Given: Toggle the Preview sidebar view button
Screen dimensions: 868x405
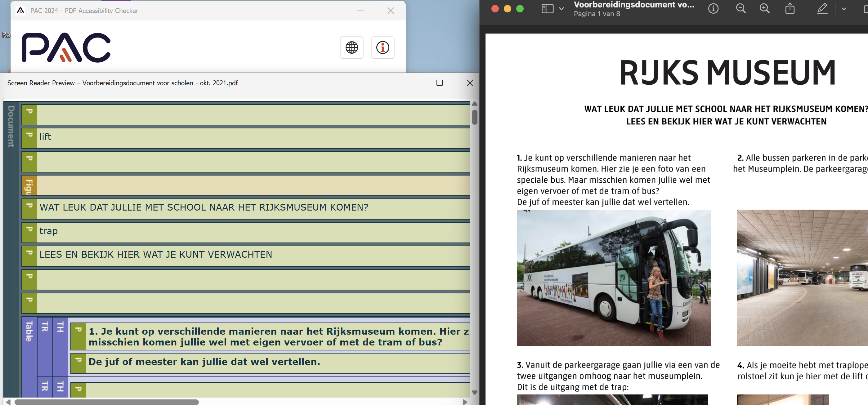Looking at the screenshot, I should (547, 9).
